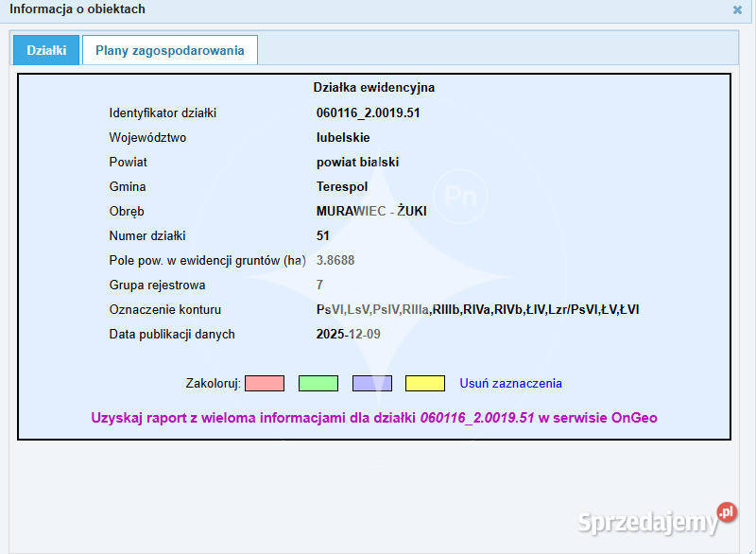Click the area value 3.8688
The image size is (756, 554).
click(335, 260)
